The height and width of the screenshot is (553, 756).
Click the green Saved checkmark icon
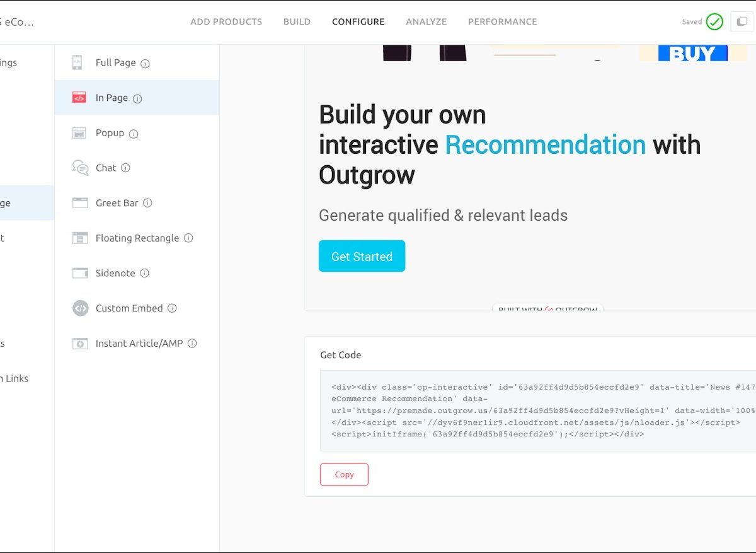tap(714, 22)
